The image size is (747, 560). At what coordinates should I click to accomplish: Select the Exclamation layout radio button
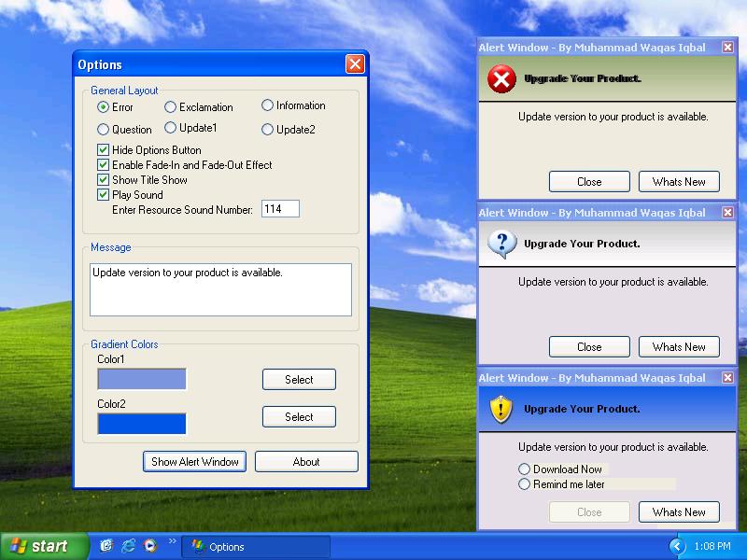tap(171, 107)
